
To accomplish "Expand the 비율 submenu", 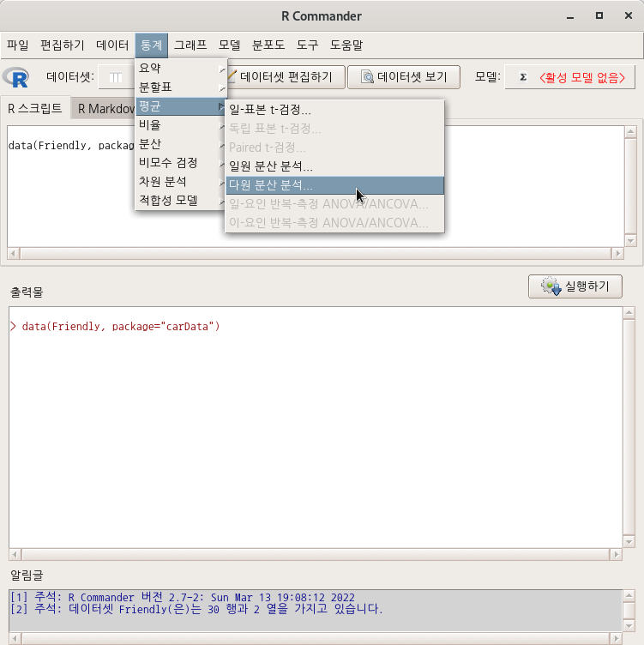I will 181,125.
